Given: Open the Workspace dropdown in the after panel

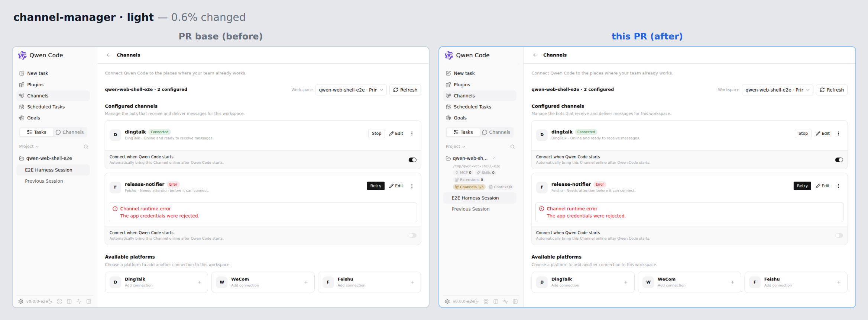Looking at the screenshot, I should (x=778, y=90).
